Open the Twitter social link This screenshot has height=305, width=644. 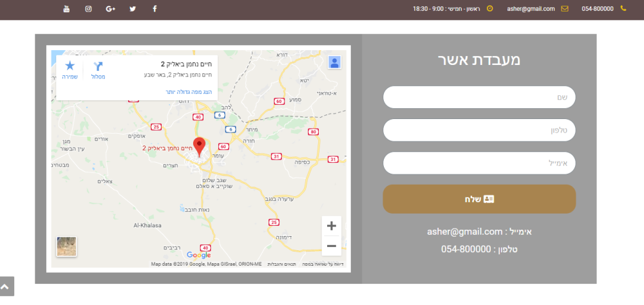[133, 8]
